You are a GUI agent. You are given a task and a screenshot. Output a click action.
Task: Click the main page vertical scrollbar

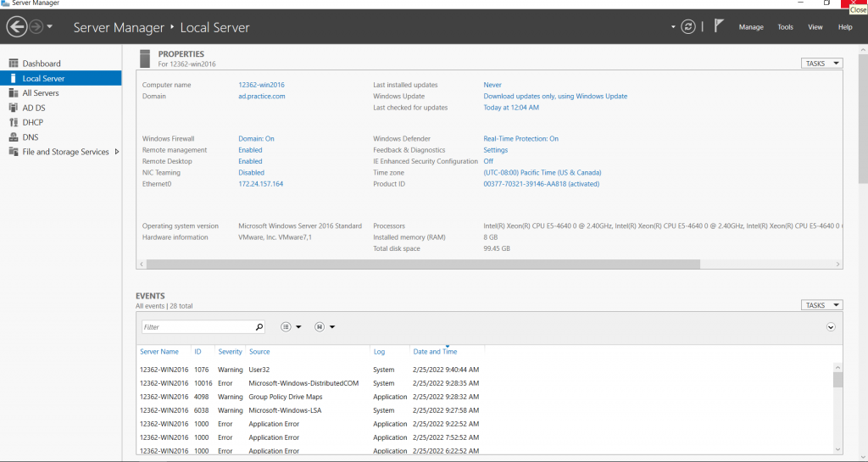[x=863, y=119]
